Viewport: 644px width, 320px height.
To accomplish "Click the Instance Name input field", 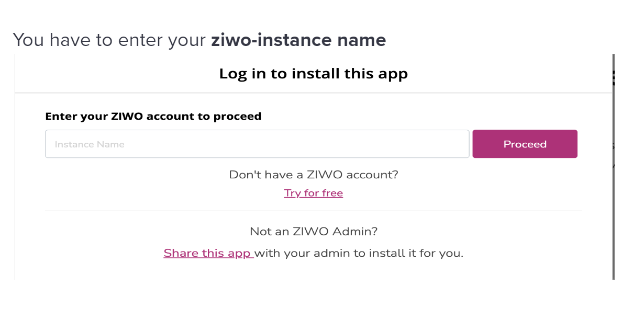I will [257, 144].
